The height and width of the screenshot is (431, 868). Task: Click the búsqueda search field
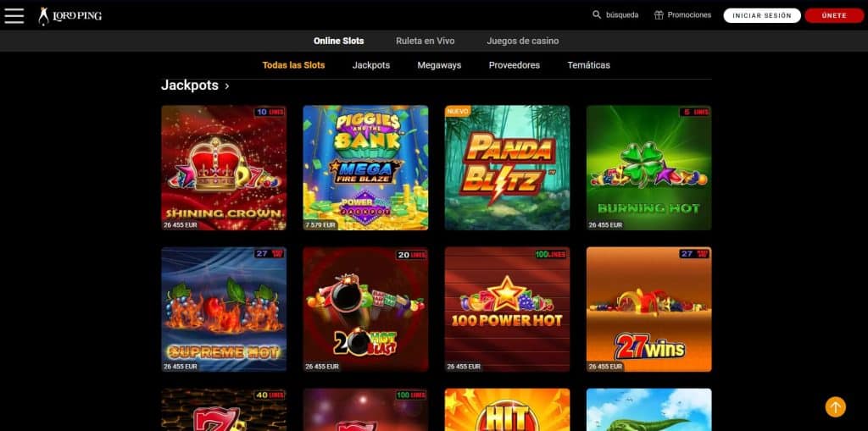622,15
